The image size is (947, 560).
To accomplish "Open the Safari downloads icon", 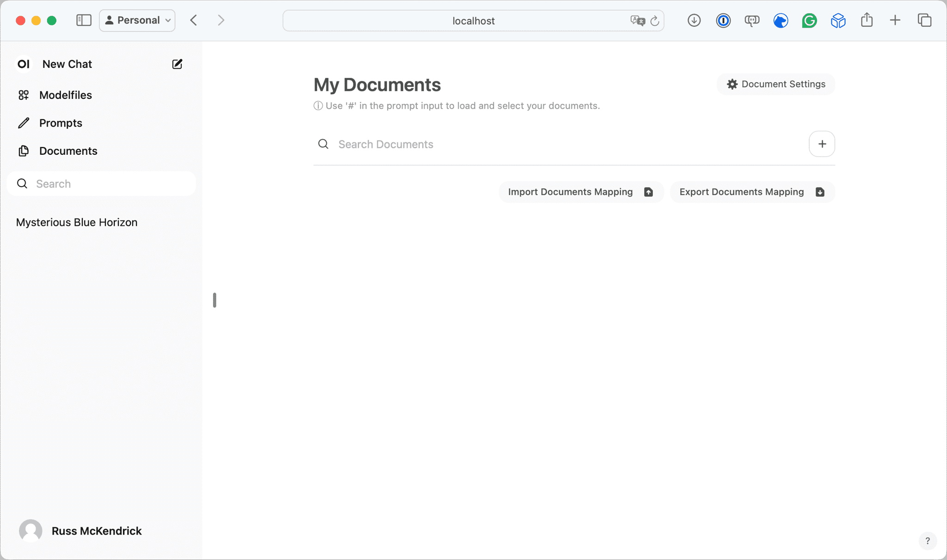I will click(694, 20).
